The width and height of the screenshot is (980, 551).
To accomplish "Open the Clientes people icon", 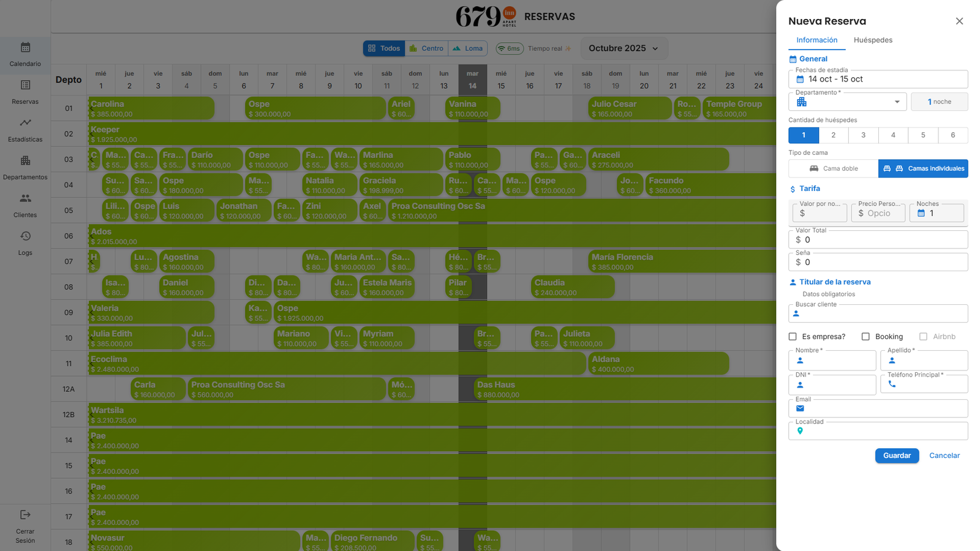I will coord(25,199).
